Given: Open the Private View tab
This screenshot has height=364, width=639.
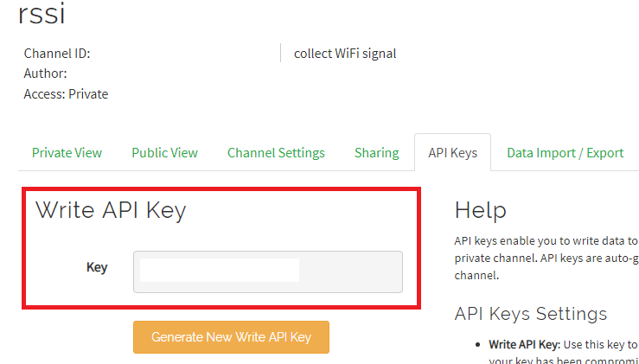Looking at the screenshot, I should click(x=67, y=153).
